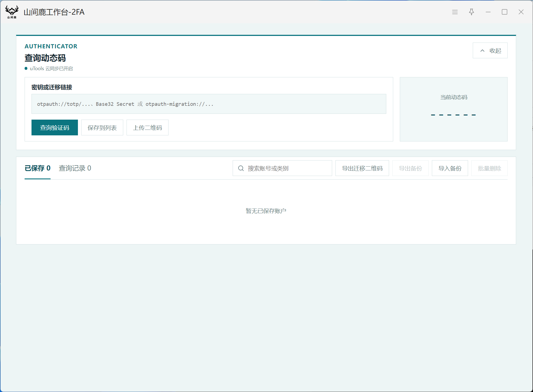Click the 查询验证码 button

tap(55, 128)
